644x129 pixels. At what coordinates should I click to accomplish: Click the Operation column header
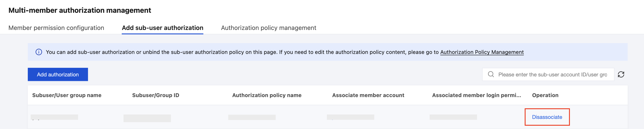545,95
